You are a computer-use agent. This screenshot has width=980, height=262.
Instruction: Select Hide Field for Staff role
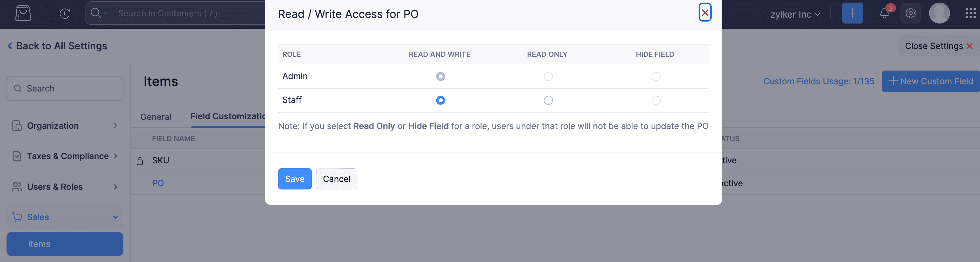[x=656, y=100]
